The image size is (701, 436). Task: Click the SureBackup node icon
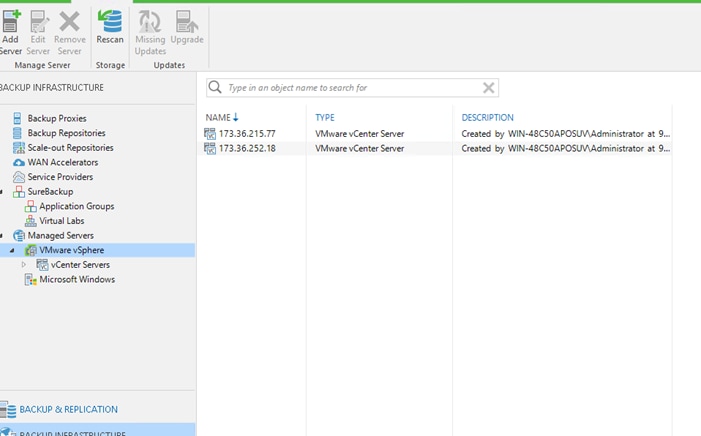click(x=19, y=192)
